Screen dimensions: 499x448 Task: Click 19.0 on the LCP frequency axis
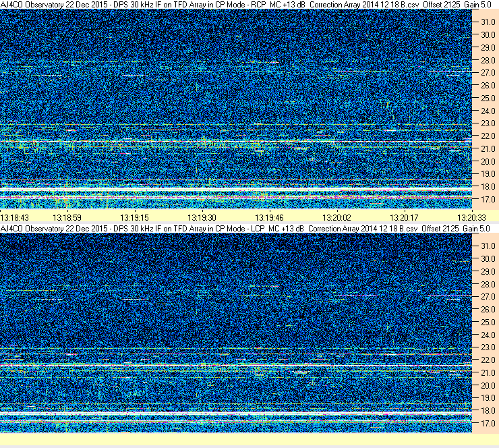488,398
